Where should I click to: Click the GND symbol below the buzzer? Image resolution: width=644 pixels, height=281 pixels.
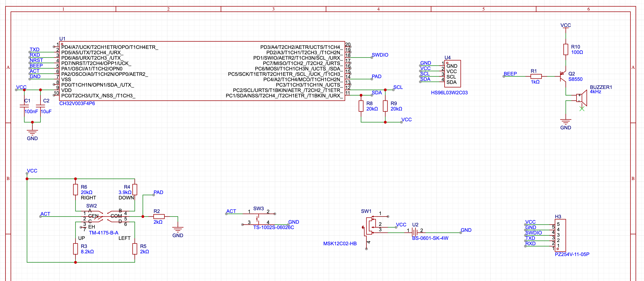coord(566,122)
